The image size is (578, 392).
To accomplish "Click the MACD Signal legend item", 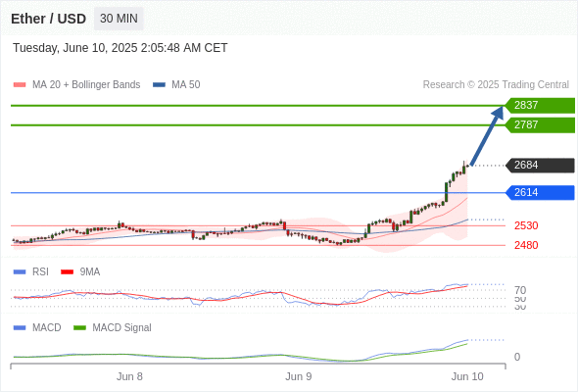I will [113, 327].
